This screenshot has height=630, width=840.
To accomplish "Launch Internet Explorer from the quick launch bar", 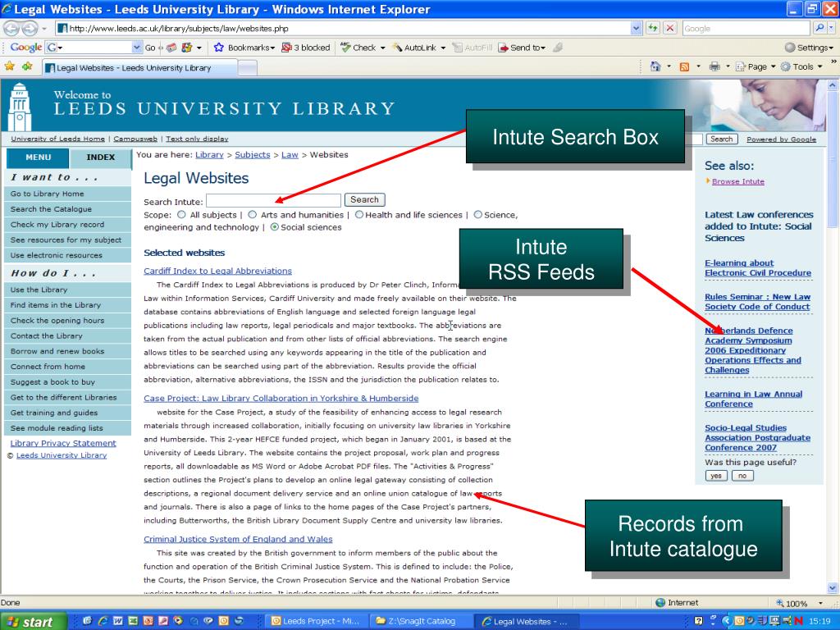I will coord(103,622).
